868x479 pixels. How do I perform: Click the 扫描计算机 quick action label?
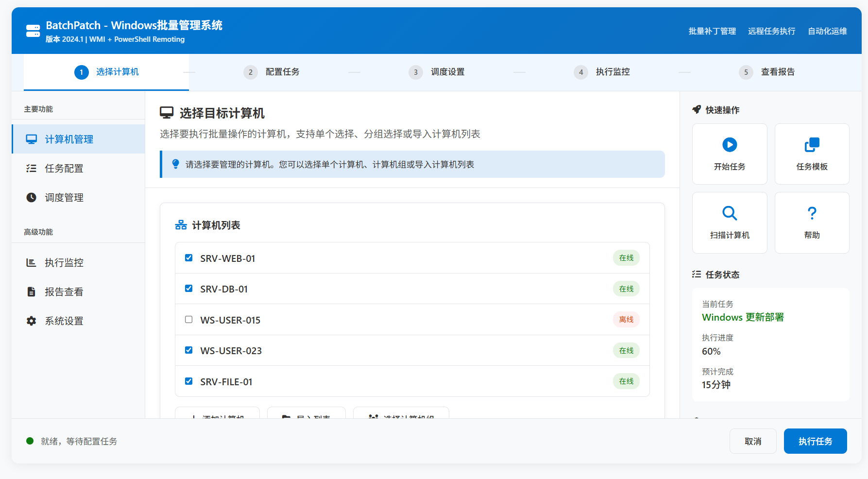[730, 235]
